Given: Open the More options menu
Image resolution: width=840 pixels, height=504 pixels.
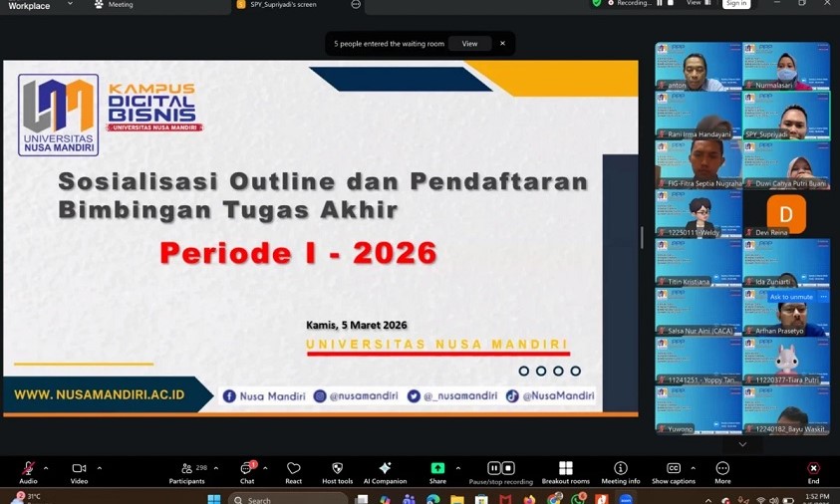Looking at the screenshot, I should point(722,469).
